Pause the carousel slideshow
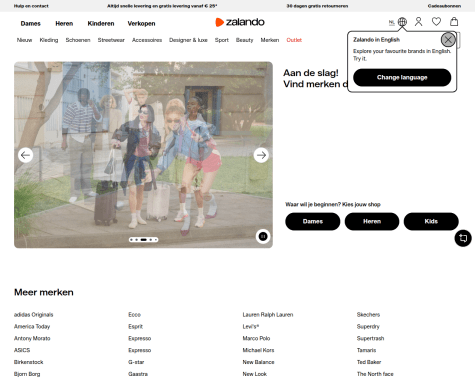 tap(263, 236)
